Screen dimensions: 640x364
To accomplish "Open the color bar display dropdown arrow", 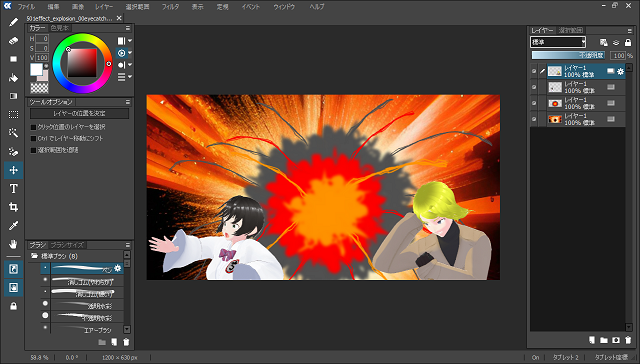I will point(130,41).
